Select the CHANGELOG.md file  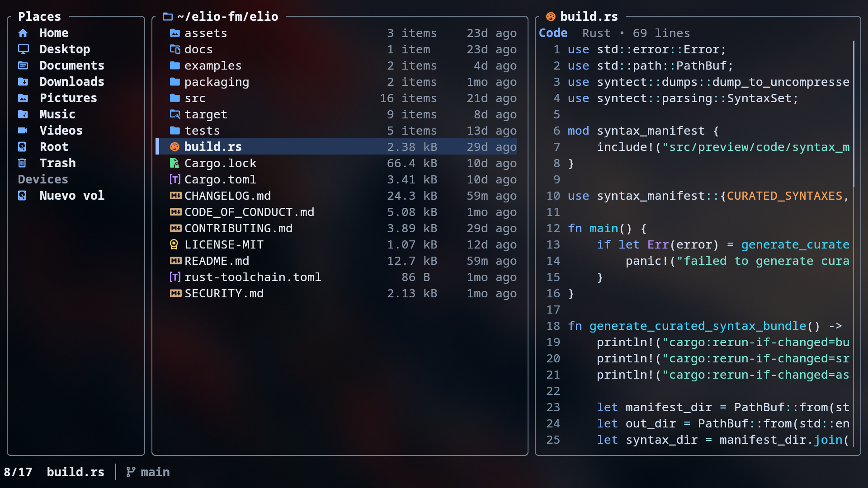pos(336,196)
